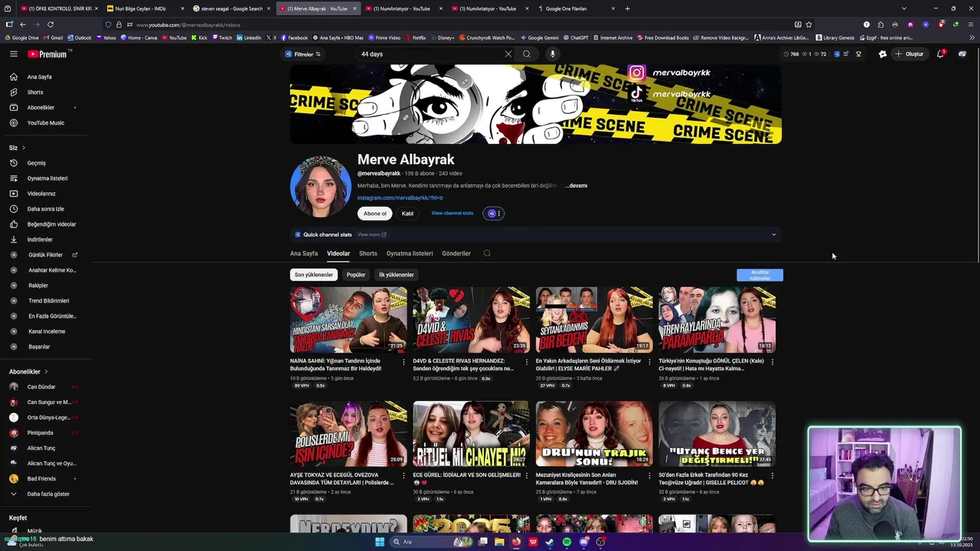Switch to Ana Sayfa channel tab
This screenshot has height=551, width=980.
click(x=304, y=253)
